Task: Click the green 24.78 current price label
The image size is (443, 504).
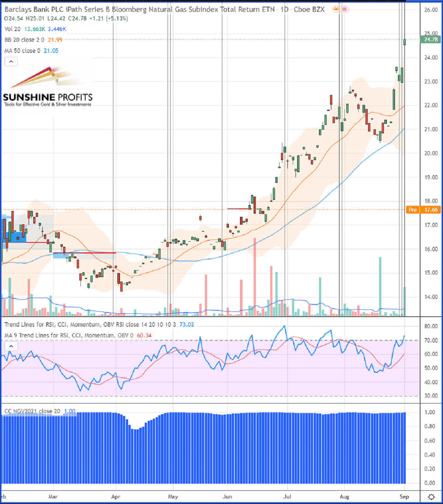Action: 431,40
